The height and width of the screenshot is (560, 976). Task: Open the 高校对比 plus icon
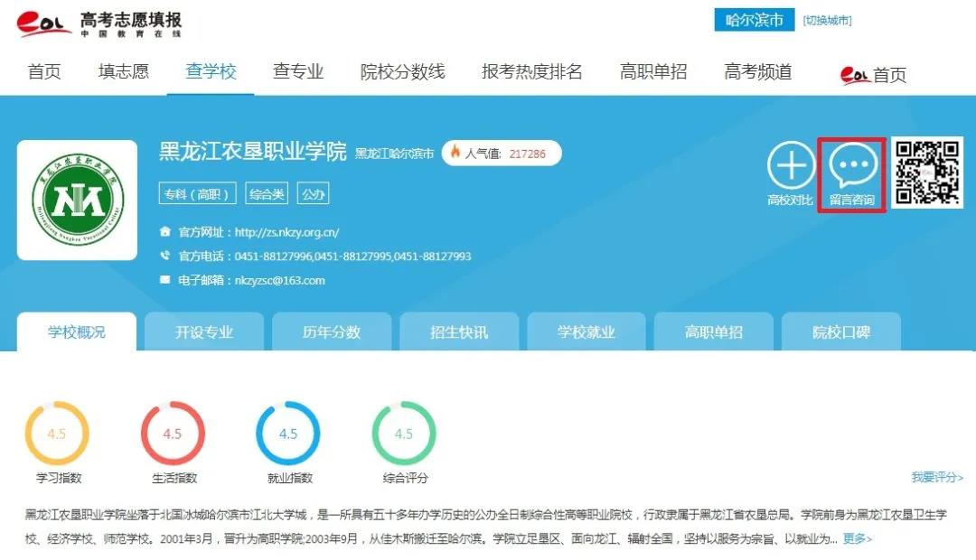(x=791, y=165)
